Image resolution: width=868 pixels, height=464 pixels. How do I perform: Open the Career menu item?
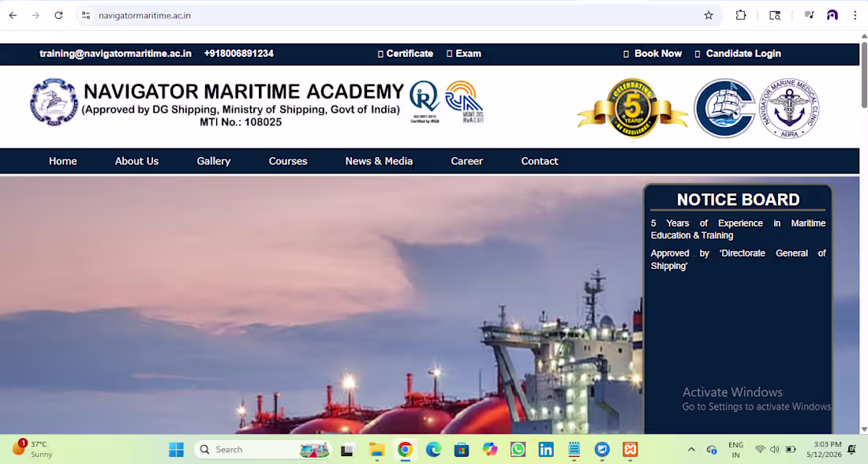pyautogui.click(x=466, y=161)
